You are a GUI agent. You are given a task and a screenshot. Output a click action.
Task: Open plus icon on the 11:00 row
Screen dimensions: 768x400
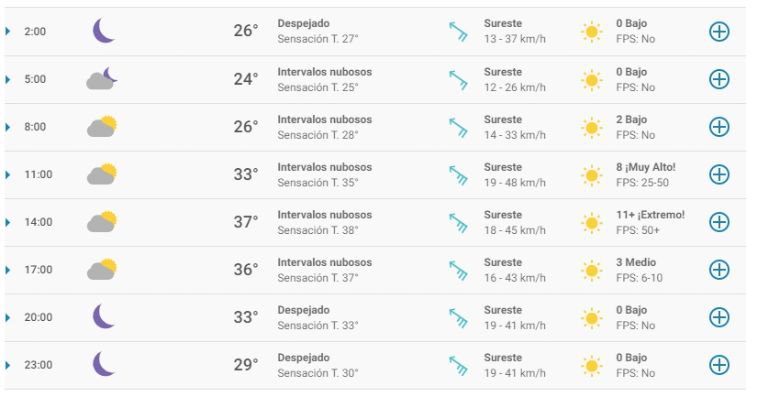[719, 174]
